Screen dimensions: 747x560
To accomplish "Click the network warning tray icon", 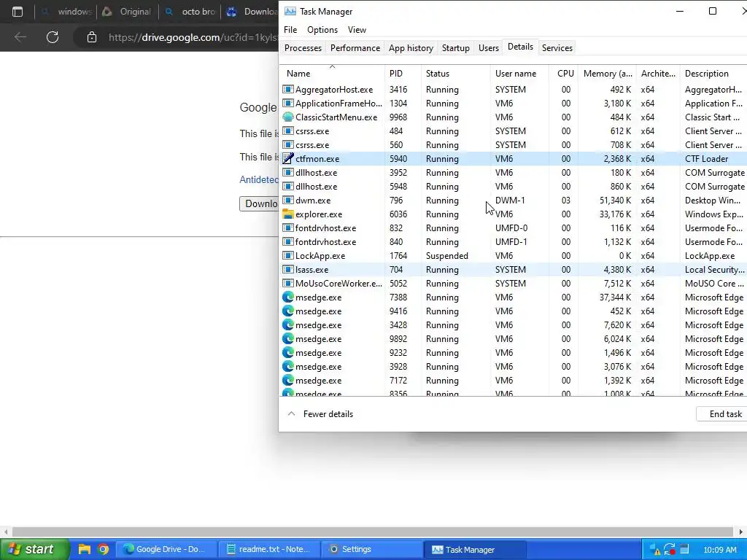I will 654,550.
